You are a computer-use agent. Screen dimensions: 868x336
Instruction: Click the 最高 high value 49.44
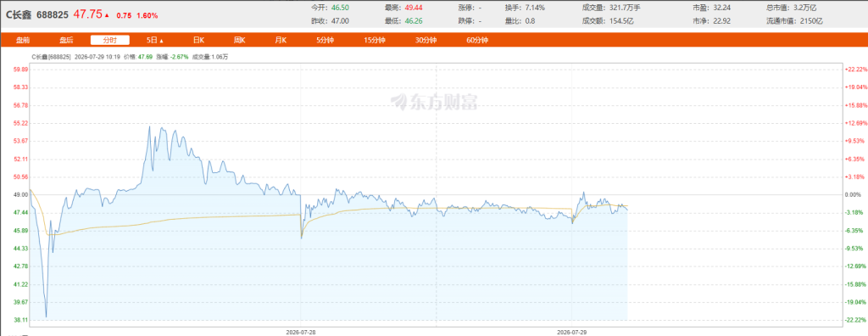tap(415, 8)
